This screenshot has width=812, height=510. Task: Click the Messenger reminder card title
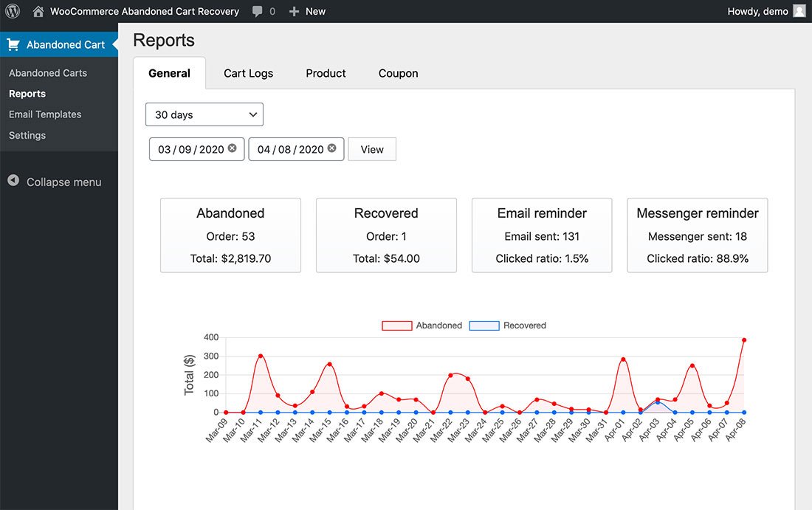click(698, 213)
